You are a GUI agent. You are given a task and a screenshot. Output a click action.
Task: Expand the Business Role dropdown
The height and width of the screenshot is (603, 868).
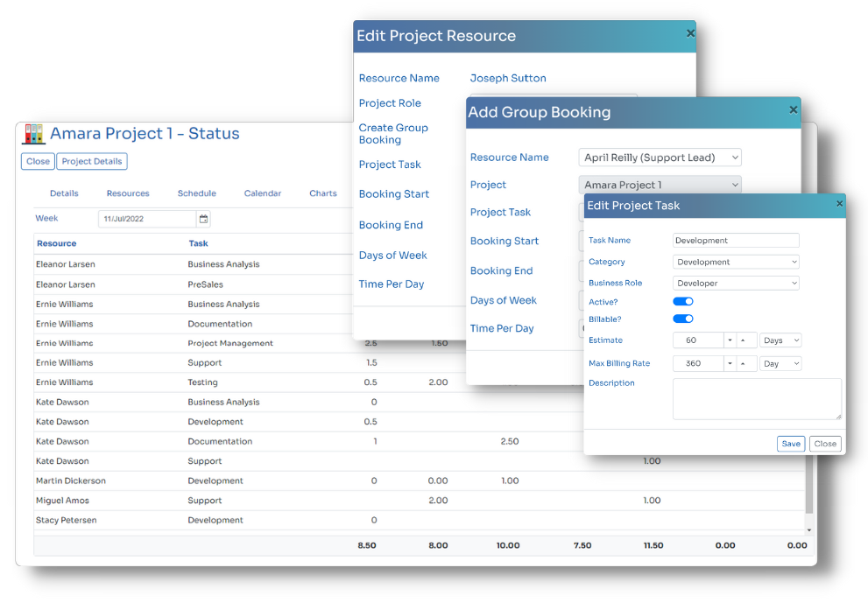pos(736,284)
